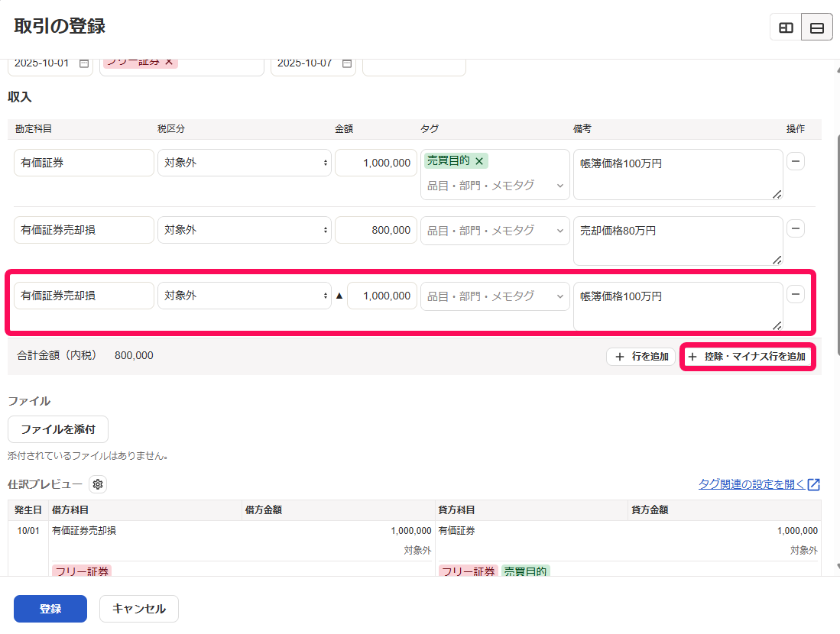Edit account field of 800,000 row
Viewport: 840px width, 634px height.
83,230
